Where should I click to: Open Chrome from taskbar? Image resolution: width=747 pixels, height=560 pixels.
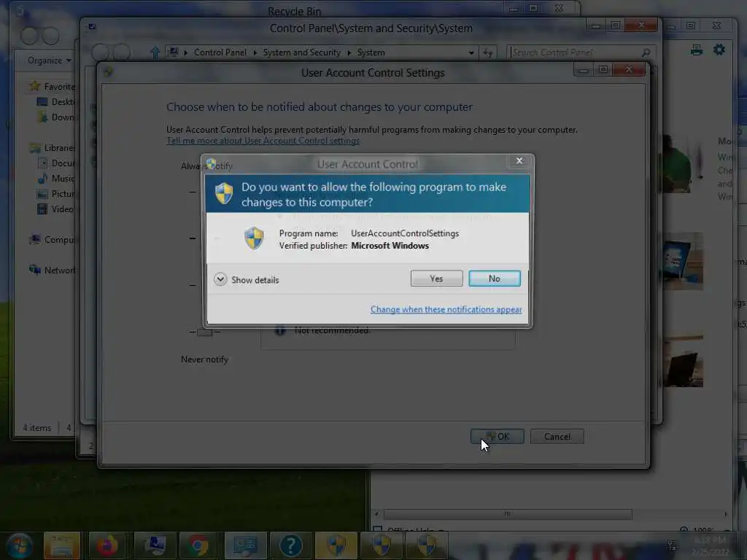(x=198, y=545)
